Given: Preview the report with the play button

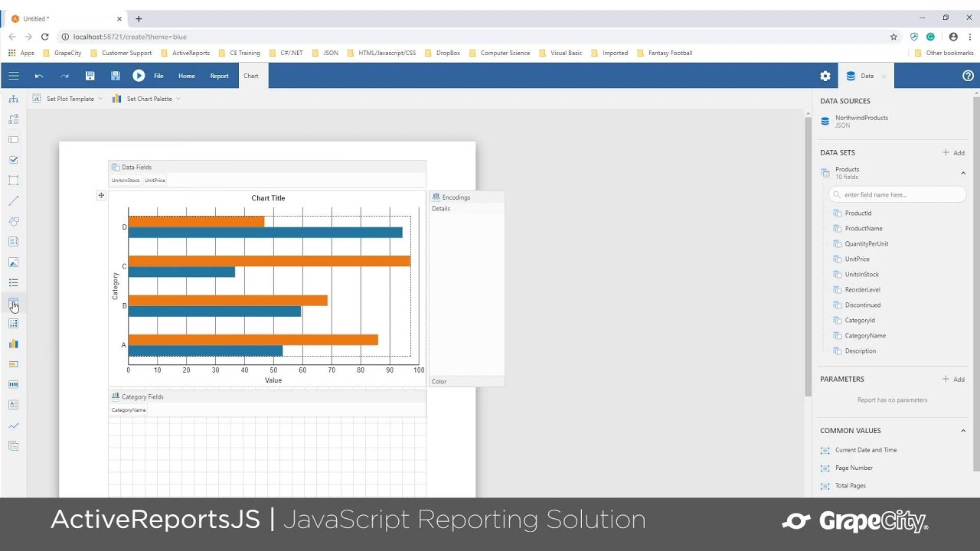Looking at the screenshot, I should [139, 76].
